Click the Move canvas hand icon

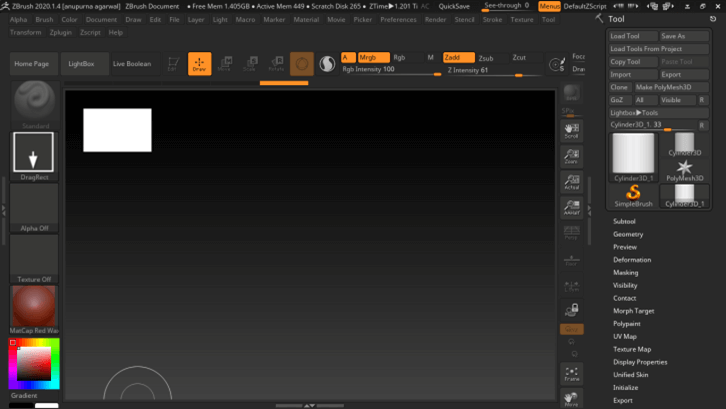click(572, 398)
